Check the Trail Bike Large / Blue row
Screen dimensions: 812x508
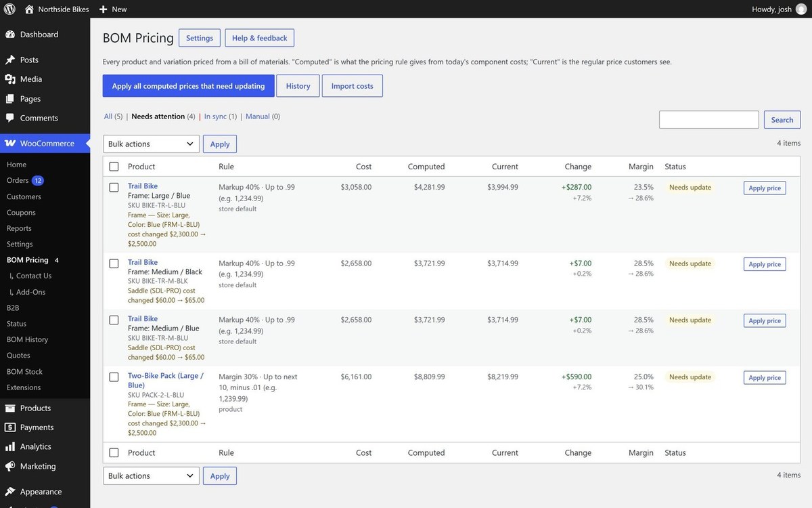pos(114,188)
